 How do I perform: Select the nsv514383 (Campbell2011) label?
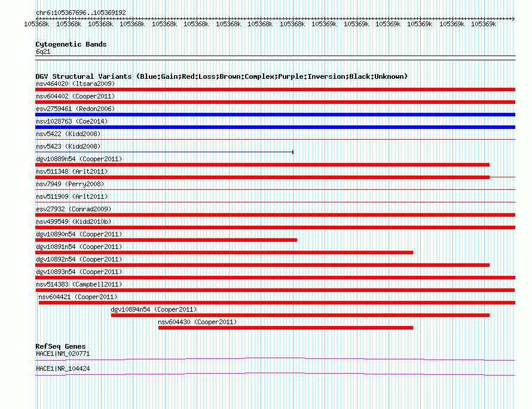[x=79, y=284]
